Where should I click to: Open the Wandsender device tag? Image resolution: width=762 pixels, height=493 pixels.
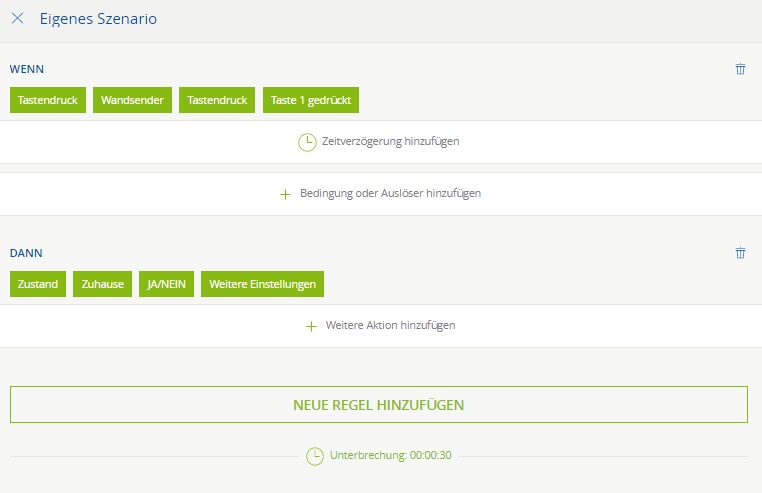(x=132, y=100)
